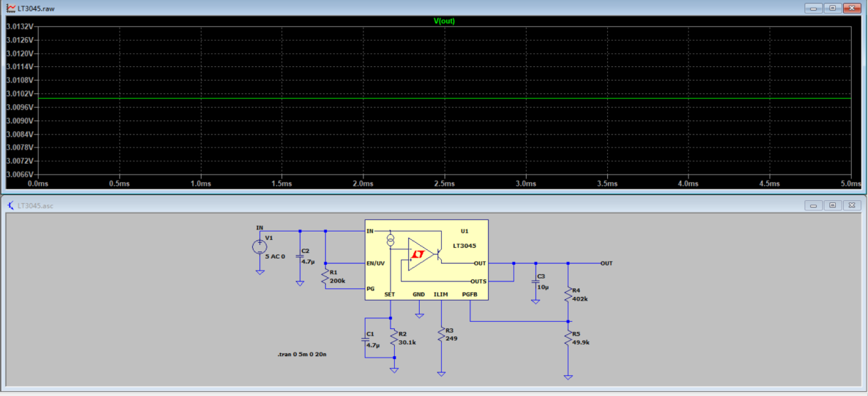868x396 pixels.
Task: Click the PG pin label on U1
Action: click(x=370, y=288)
